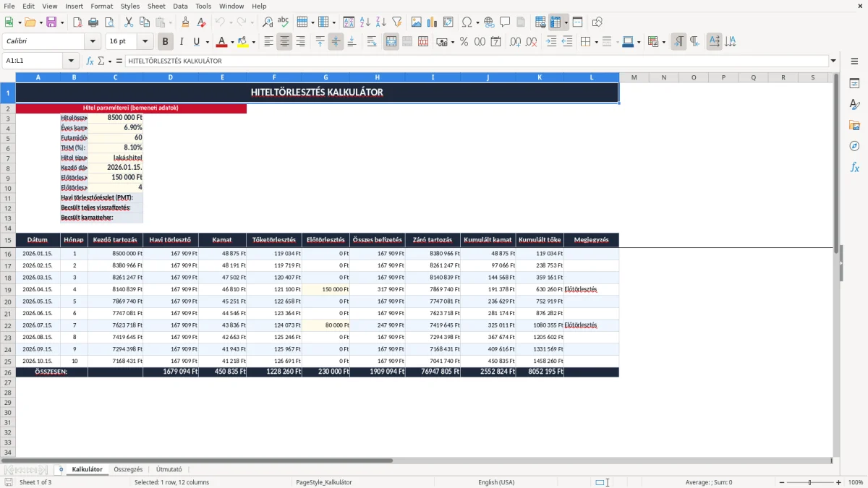This screenshot has height=488, width=868.
Task: Click the formula input line
Action: 476,61
